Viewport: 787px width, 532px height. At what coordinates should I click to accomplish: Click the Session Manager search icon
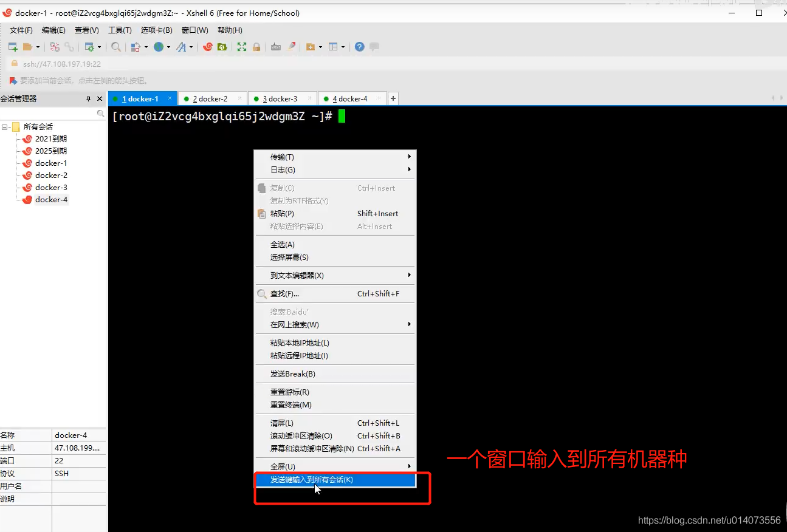[101, 114]
